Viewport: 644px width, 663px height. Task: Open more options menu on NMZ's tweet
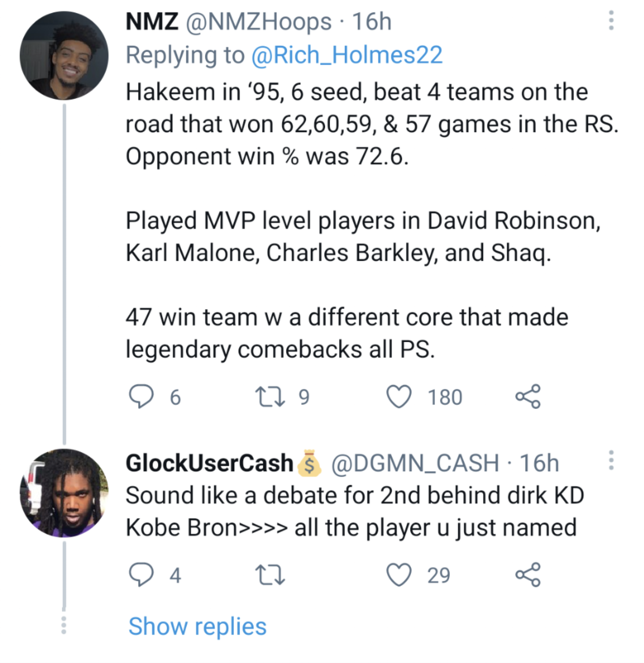(x=611, y=20)
